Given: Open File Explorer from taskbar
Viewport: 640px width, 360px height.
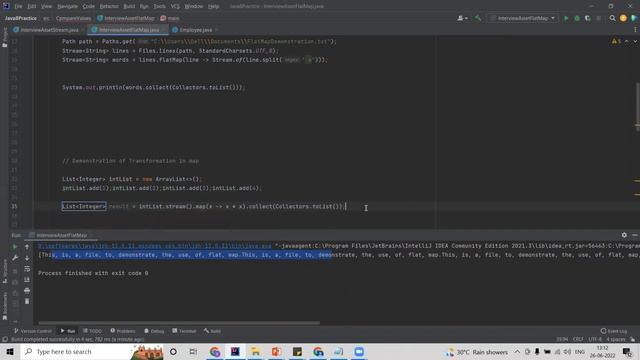Looking at the screenshot, I should coord(256,351).
